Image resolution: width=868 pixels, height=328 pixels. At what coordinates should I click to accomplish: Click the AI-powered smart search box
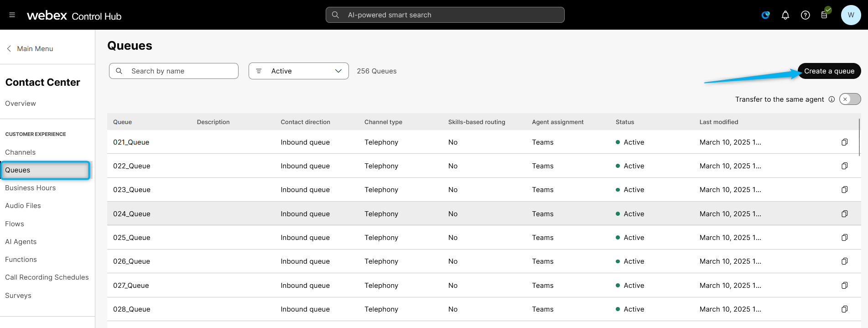coord(445,15)
